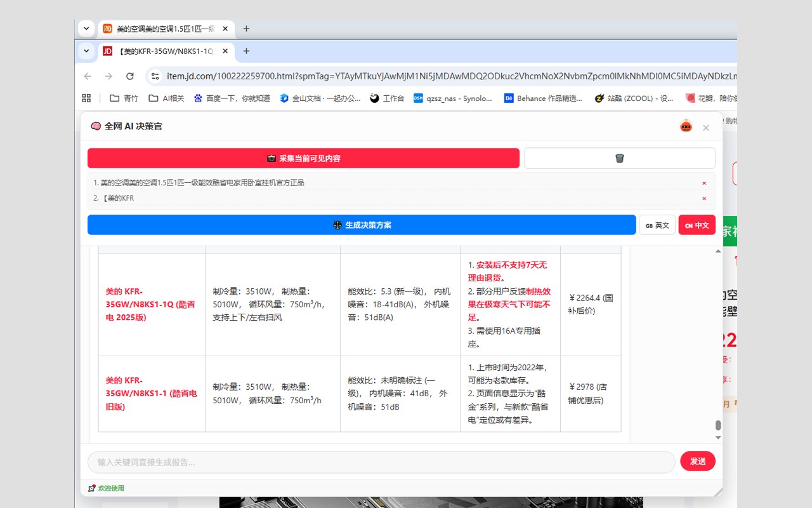812x508 pixels.
Task: Switch output language to 中文
Action: tap(697, 225)
